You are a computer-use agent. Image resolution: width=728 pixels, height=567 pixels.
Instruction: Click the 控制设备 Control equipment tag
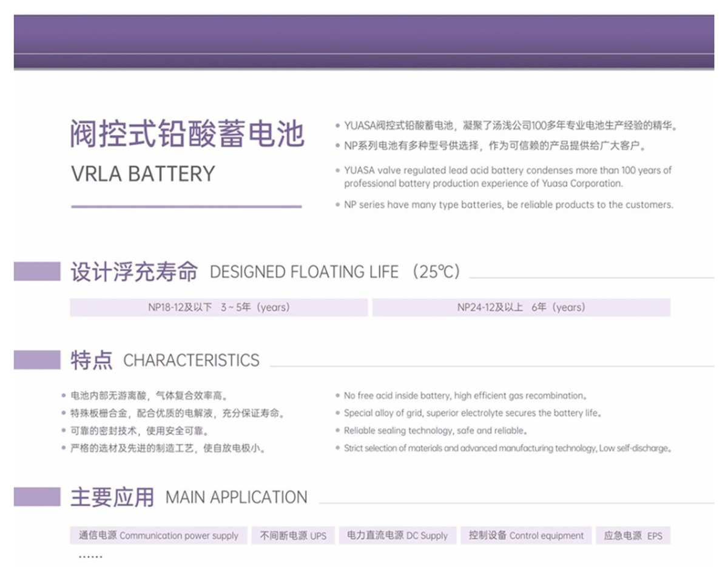point(526,535)
